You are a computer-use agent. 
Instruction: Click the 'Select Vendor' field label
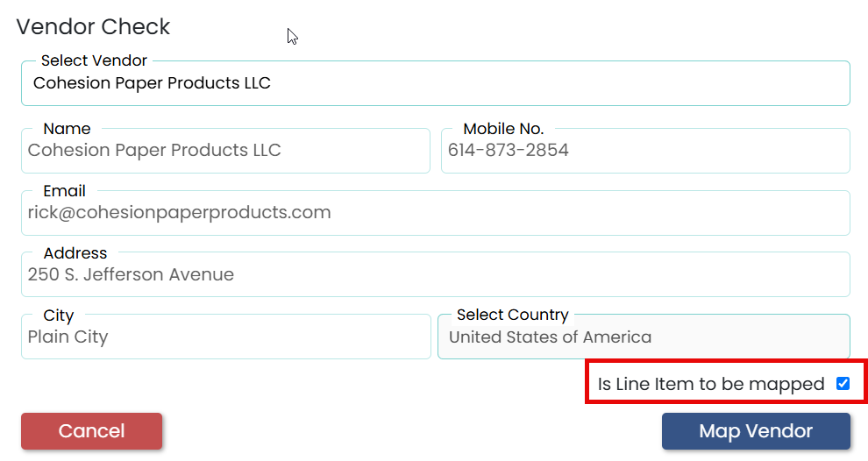pos(95,61)
